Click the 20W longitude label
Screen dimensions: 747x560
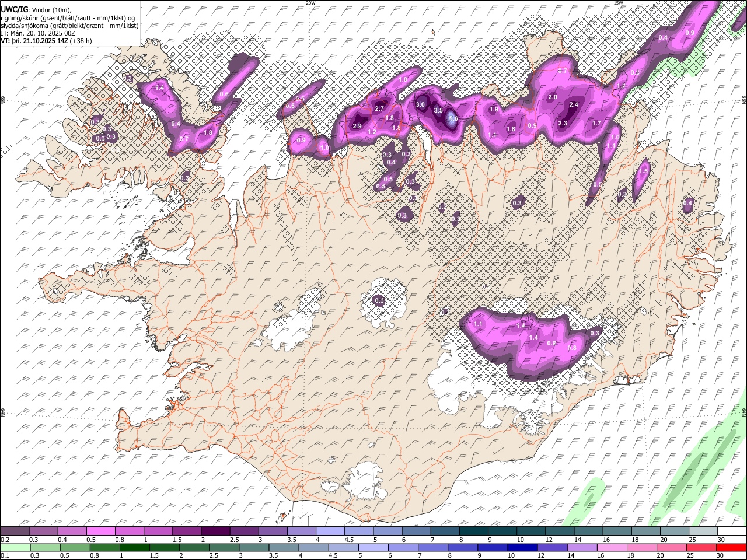[310, 3]
